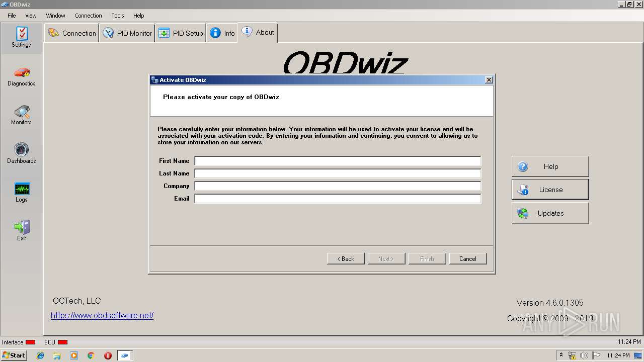Click the Email input field
Screen dimensions: 644x362
[x=338, y=199]
